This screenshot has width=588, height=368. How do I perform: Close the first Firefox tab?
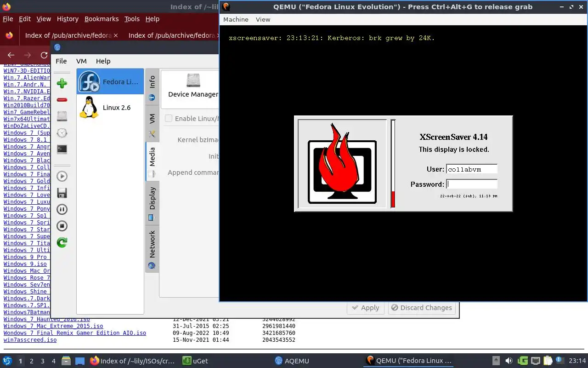tap(115, 35)
